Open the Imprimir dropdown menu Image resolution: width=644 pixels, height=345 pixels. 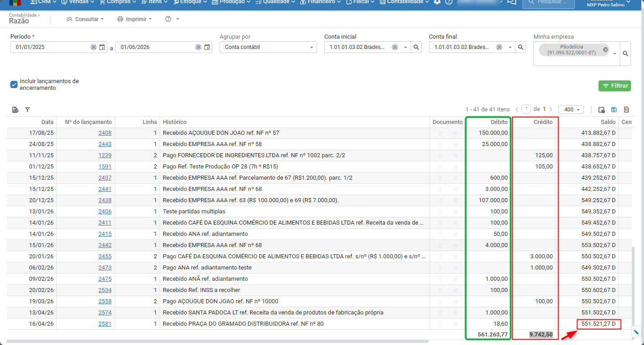click(134, 19)
